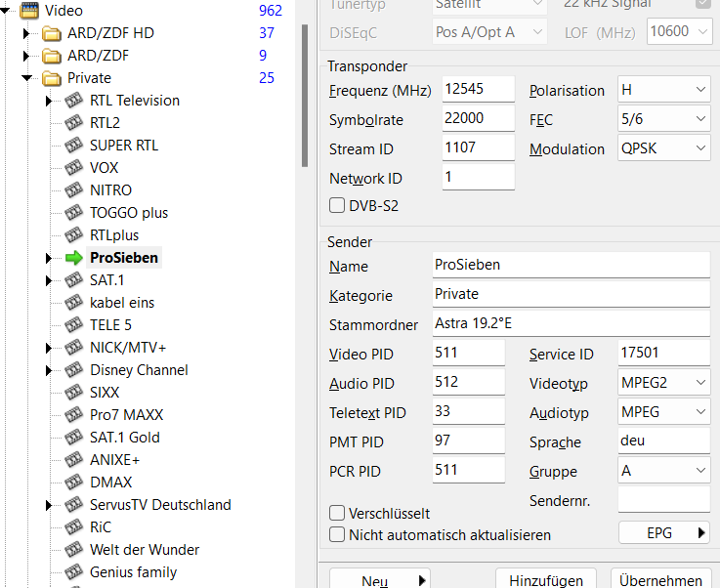Click the Übernehmen button
The width and height of the screenshot is (720, 588).
click(660, 579)
